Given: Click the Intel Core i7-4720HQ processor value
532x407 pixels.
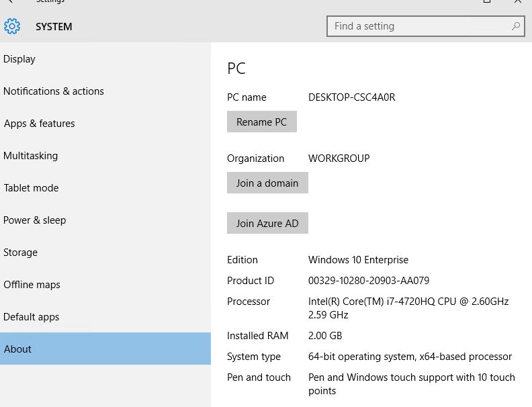Looking at the screenshot, I should pos(408,308).
